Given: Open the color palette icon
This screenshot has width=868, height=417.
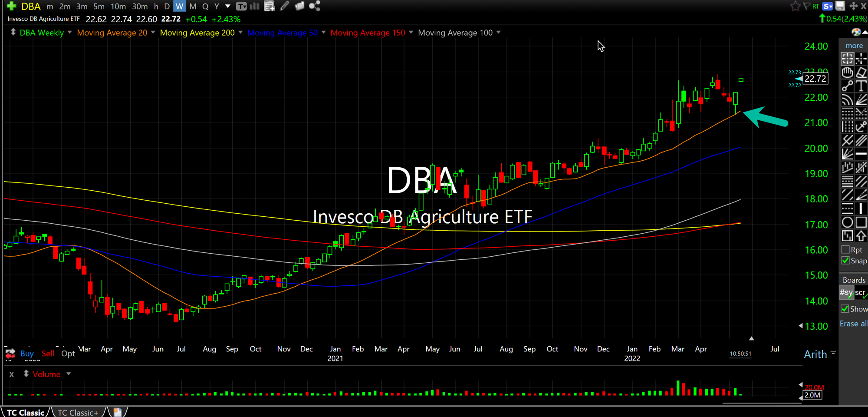Looking at the screenshot, I should click(x=856, y=32).
